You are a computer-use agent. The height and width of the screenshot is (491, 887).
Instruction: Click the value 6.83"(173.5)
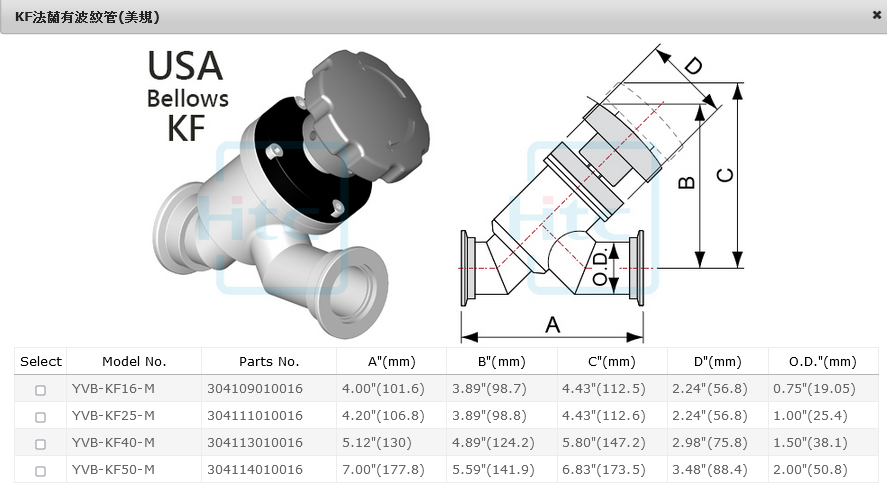604,470
